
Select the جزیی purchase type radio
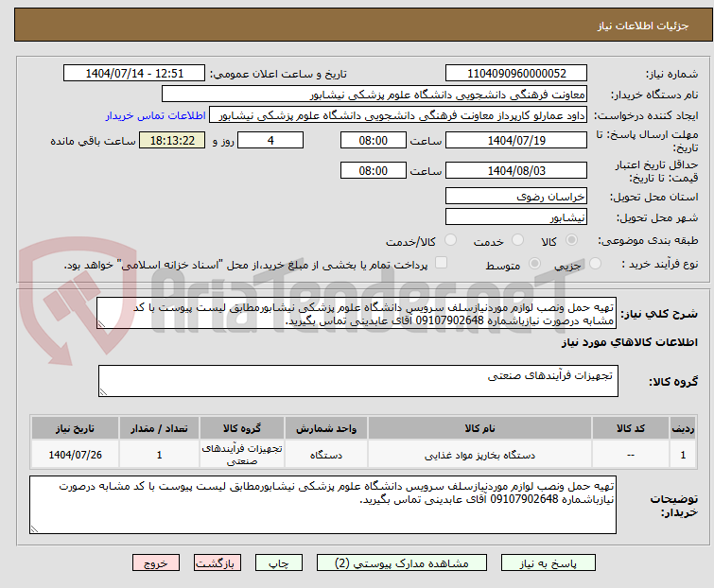coord(595,264)
